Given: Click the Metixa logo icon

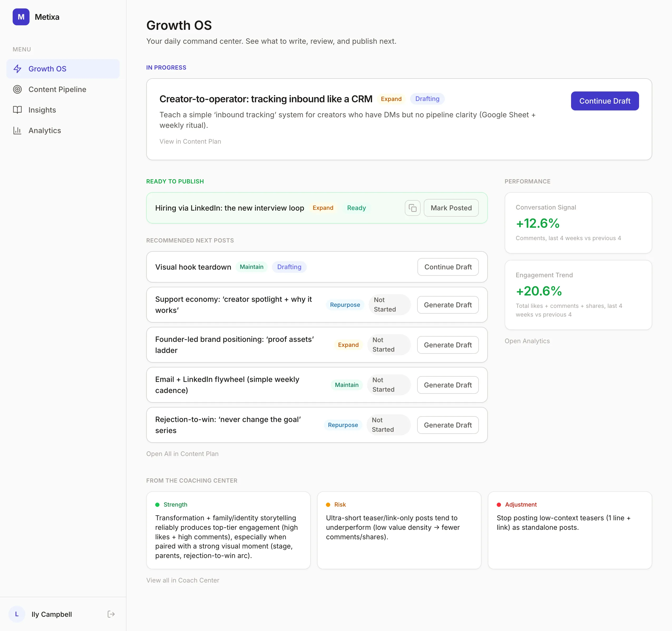Looking at the screenshot, I should (x=21, y=17).
